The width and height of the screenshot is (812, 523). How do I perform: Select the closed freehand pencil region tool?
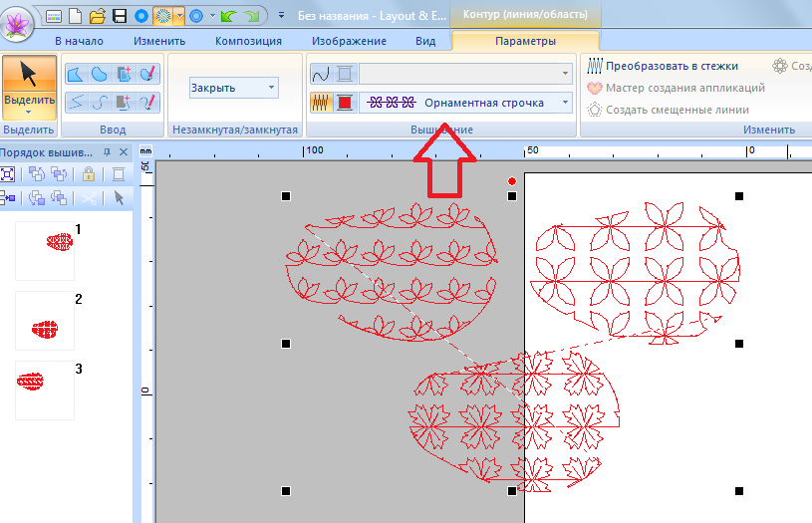(x=147, y=75)
